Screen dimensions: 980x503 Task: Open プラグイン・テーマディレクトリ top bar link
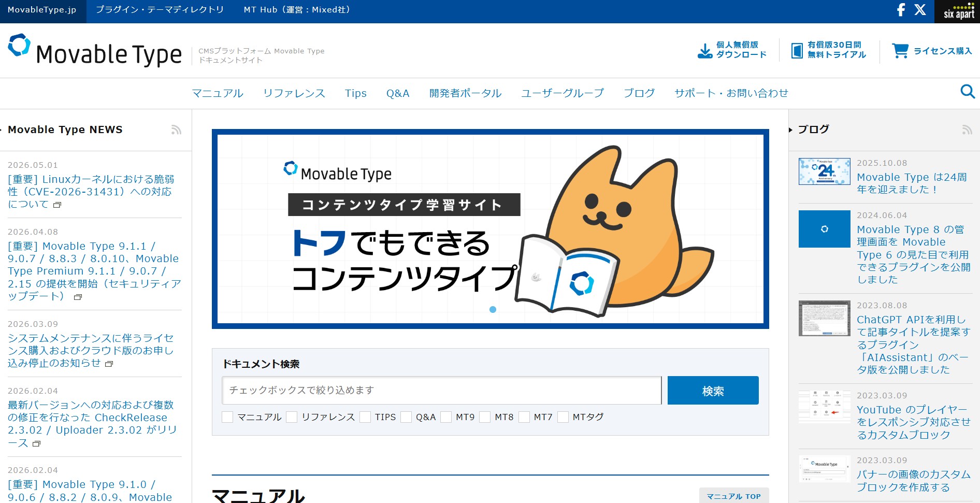[x=160, y=10]
